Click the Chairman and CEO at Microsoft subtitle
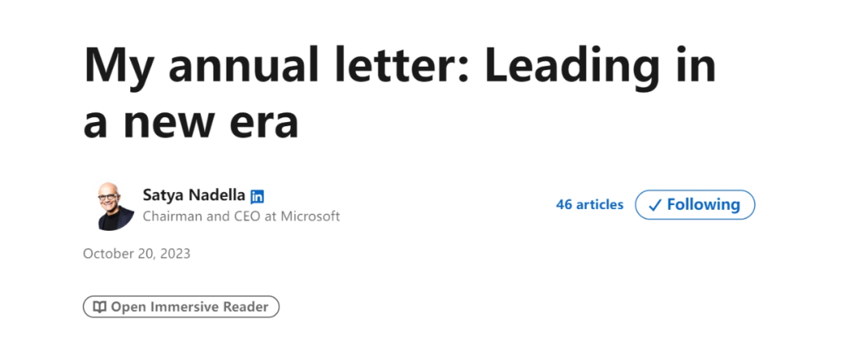The height and width of the screenshot is (340, 868). tap(241, 216)
